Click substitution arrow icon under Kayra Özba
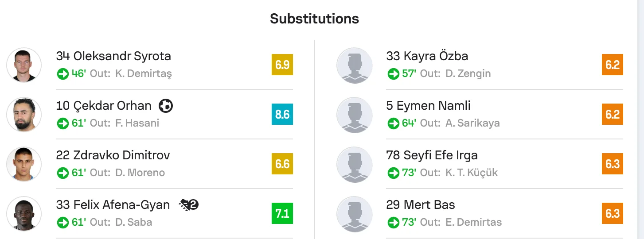Viewport: 644px width, 239px height. click(x=393, y=73)
